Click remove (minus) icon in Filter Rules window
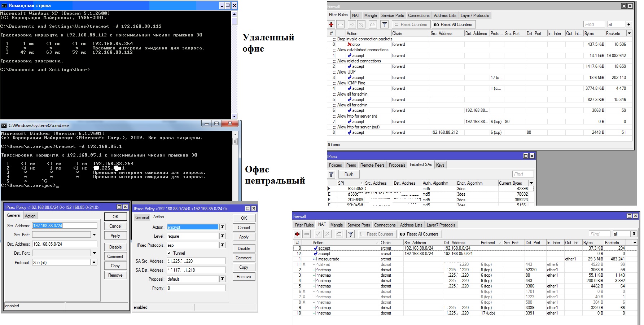 click(x=341, y=25)
